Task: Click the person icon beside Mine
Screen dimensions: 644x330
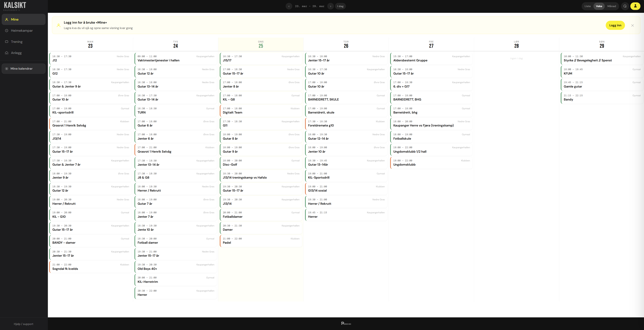Action: click(x=7, y=19)
